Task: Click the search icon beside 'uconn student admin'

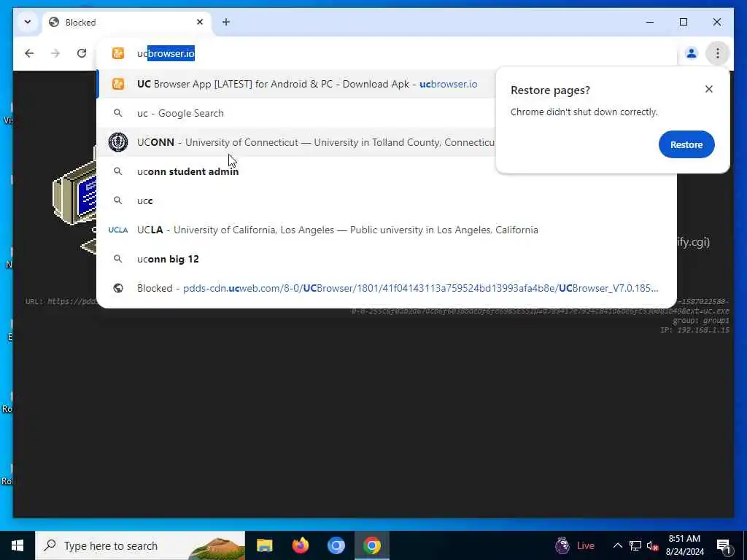Action: pyautogui.click(x=118, y=171)
